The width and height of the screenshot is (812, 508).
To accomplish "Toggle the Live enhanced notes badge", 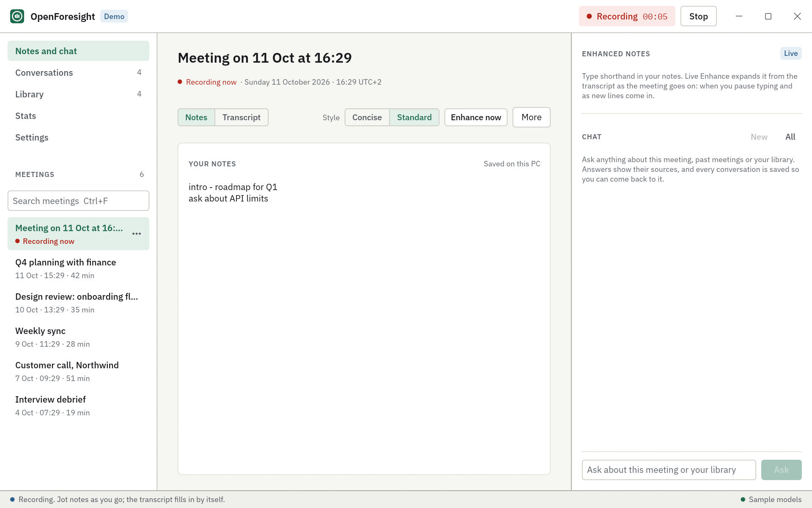I will [790, 53].
